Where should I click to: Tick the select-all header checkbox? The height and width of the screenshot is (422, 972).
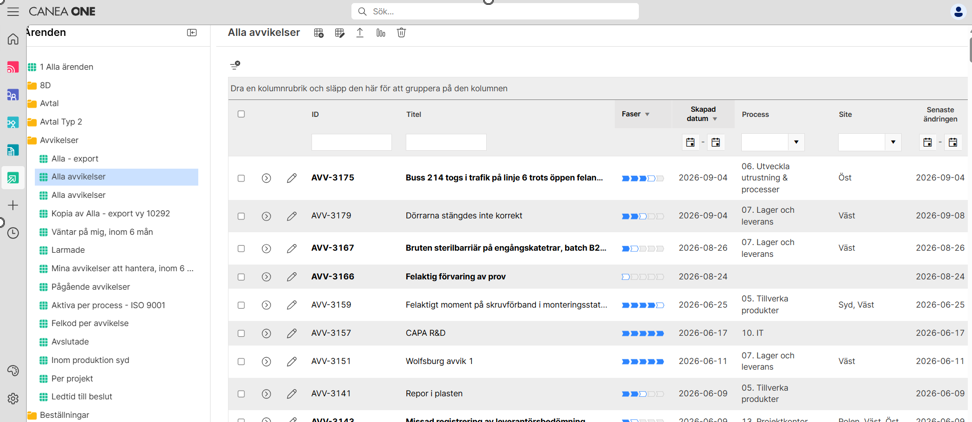click(x=241, y=114)
